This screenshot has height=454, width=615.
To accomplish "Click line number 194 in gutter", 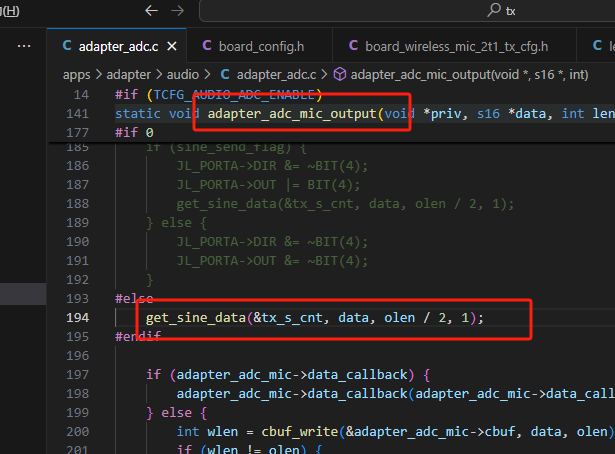I will (x=78, y=318).
